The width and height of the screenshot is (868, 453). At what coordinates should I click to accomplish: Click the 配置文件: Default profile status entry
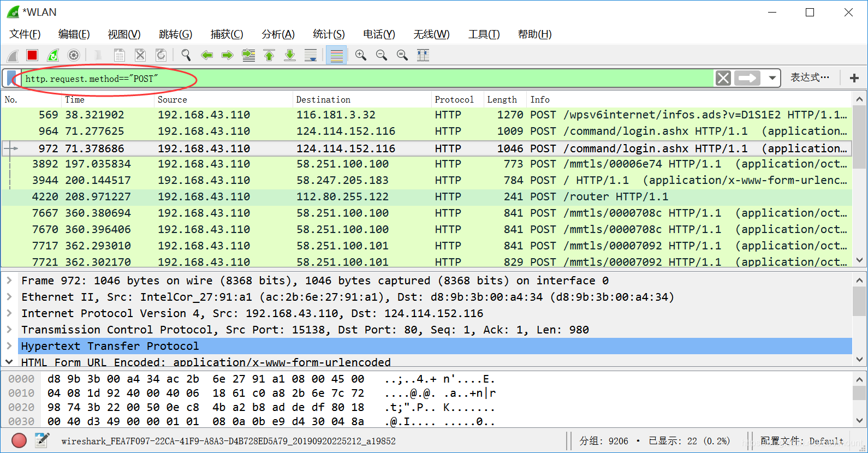coord(801,441)
